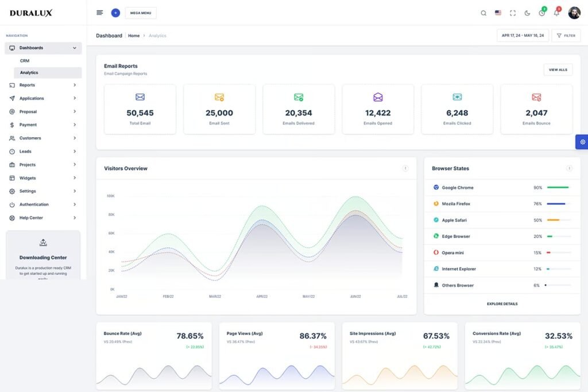Select CRM under Dashboards
The image size is (588, 392).
pos(25,61)
